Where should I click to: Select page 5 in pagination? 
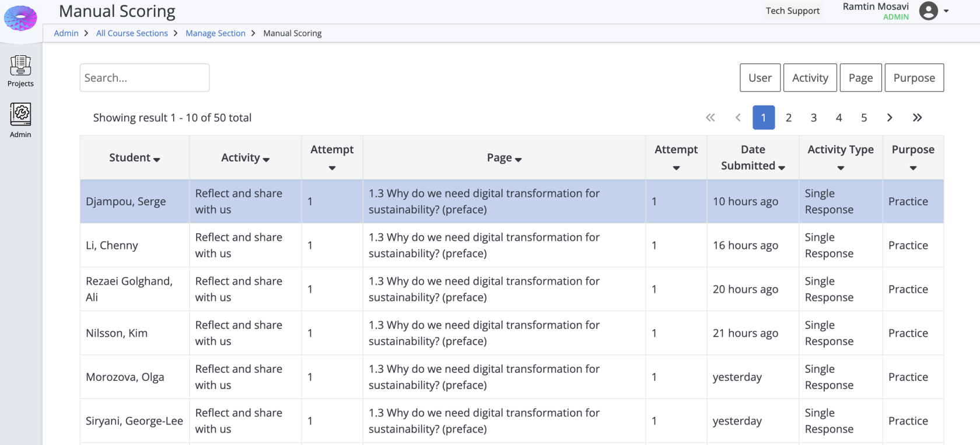tap(864, 118)
